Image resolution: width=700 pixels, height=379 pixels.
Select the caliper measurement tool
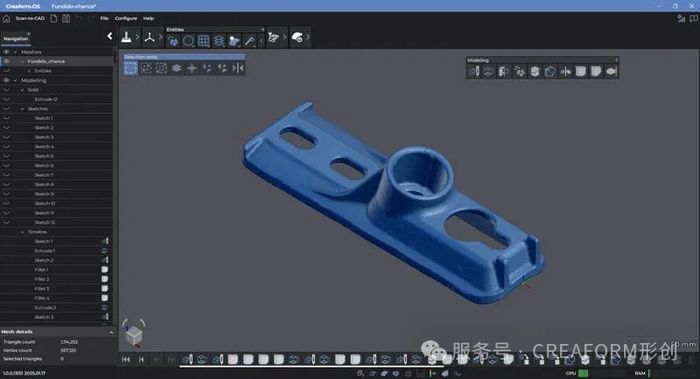click(250, 41)
